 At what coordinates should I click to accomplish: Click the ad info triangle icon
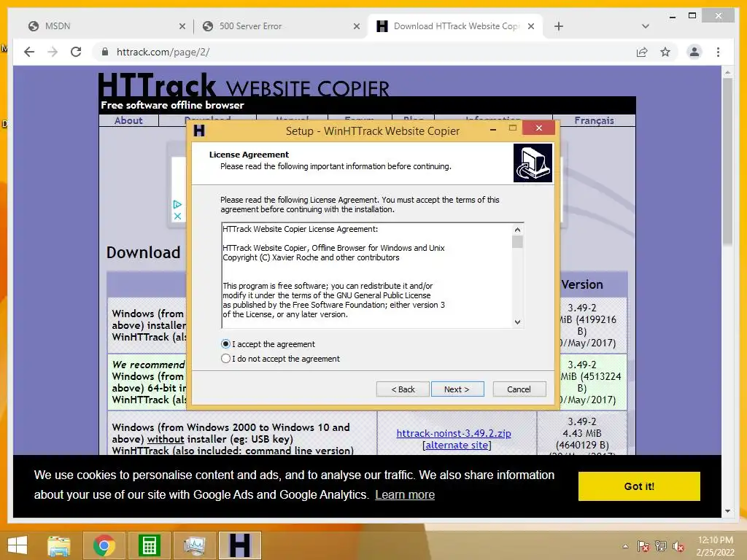pos(177,204)
